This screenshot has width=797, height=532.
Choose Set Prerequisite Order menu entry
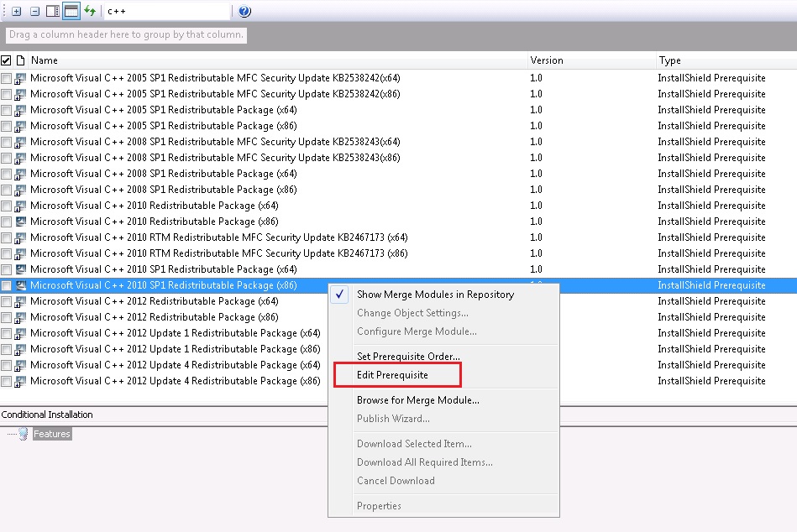tap(408, 357)
